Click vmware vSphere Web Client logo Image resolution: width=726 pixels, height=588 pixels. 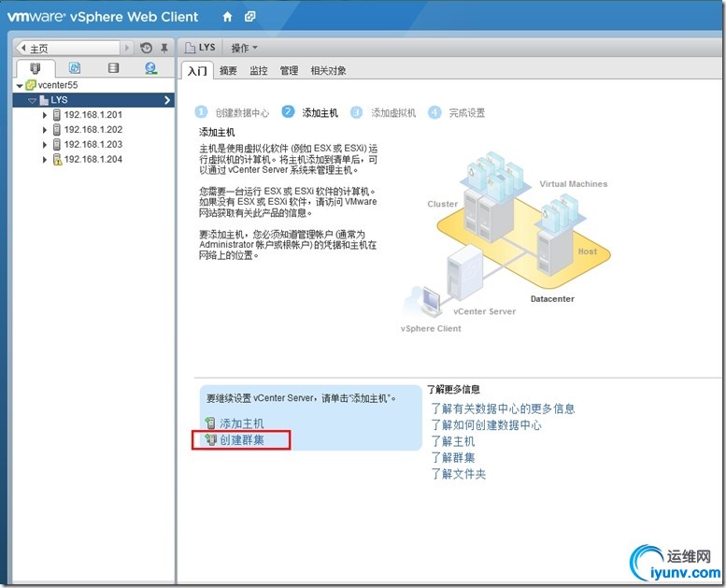103,17
